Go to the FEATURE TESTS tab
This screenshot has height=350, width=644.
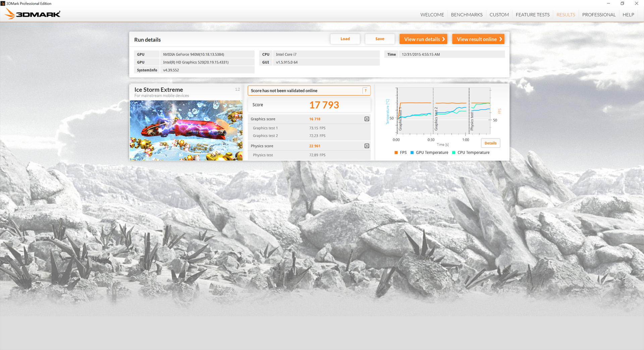click(532, 15)
